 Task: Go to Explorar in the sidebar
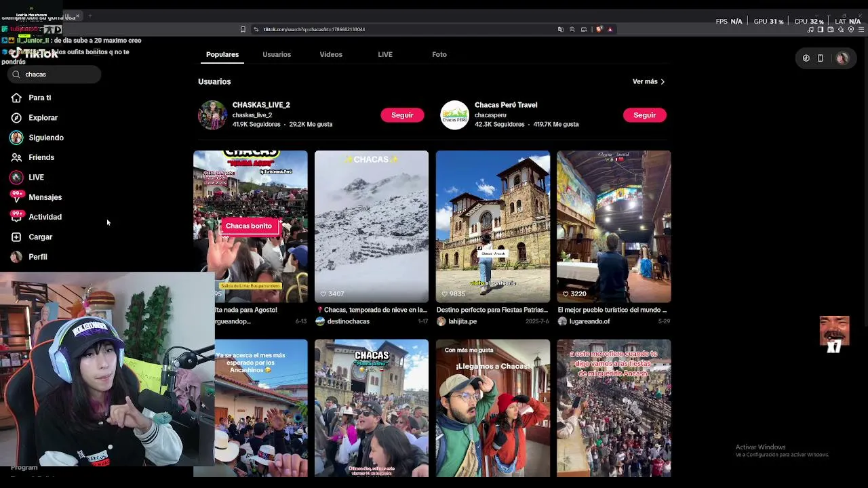[x=43, y=117]
